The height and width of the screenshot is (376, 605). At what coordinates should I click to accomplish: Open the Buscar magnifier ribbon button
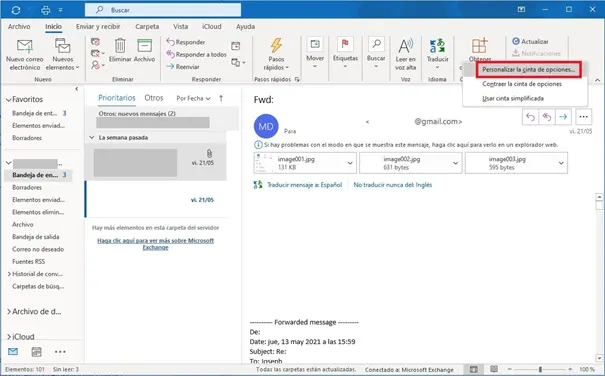(x=376, y=54)
